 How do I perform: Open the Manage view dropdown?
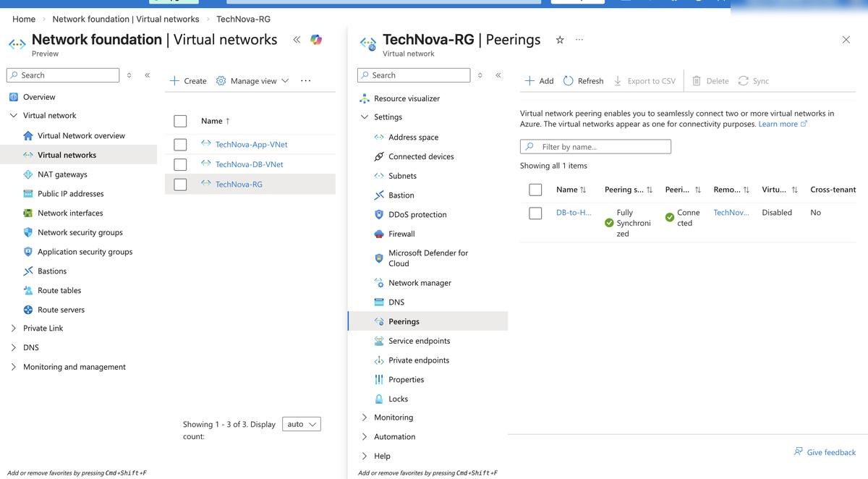(x=252, y=81)
